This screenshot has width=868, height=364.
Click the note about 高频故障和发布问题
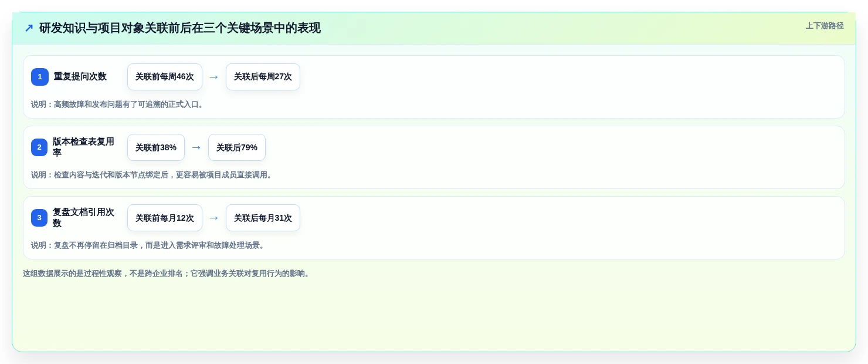pos(117,105)
